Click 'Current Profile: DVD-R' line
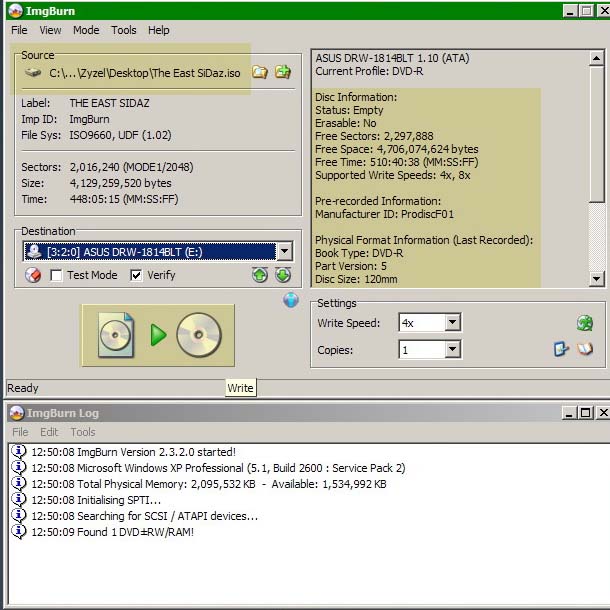The width and height of the screenshot is (610, 610). click(369, 71)
